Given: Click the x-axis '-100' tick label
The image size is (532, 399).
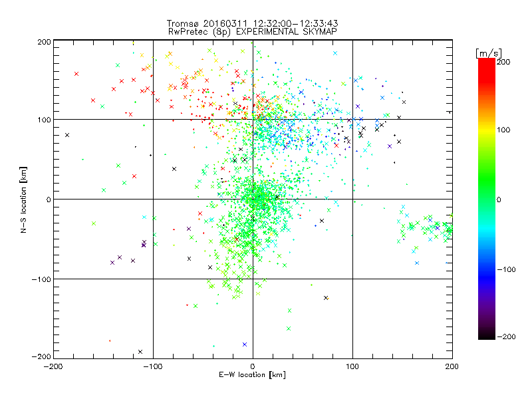Looking at the screenshot, I should 153,367.
